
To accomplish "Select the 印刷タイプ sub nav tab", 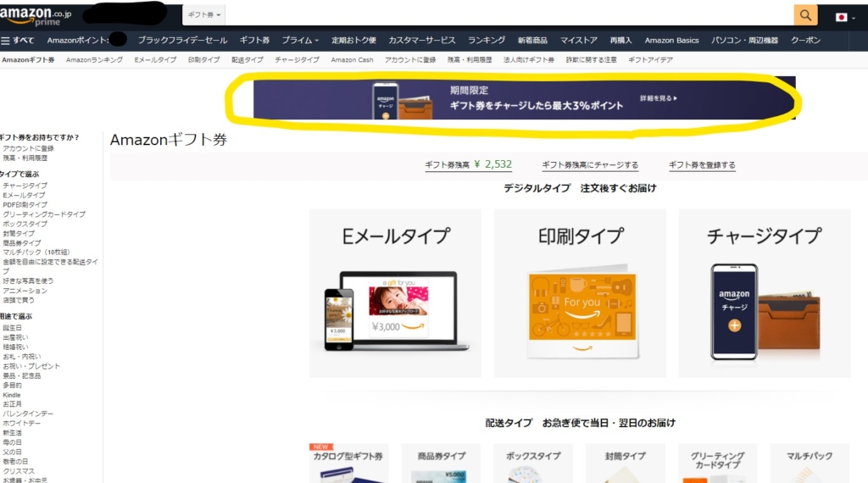I will [203, 60].
